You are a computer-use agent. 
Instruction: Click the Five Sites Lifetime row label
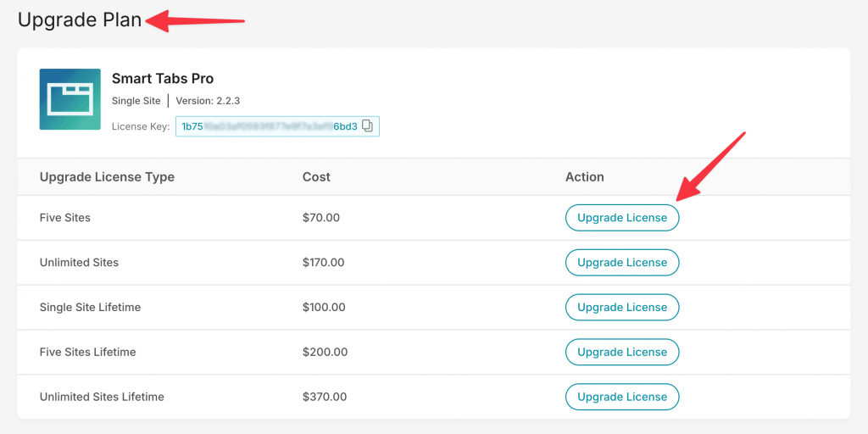87,352
